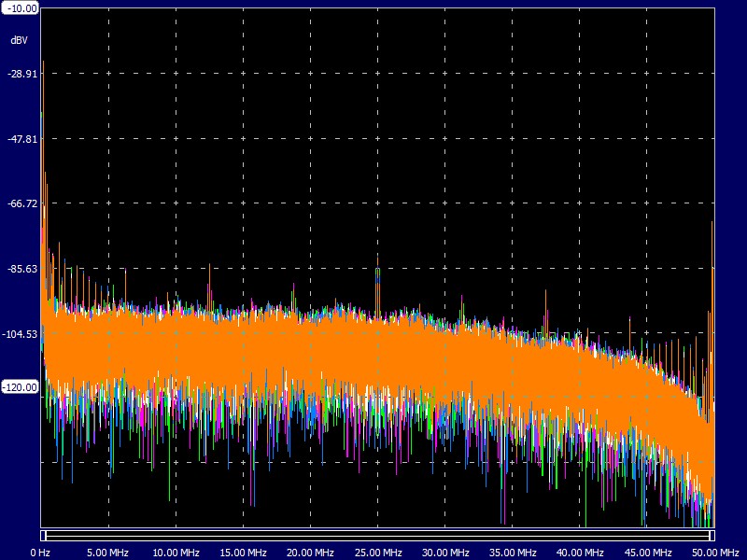This screenshot has width=747, height=560.
Task: Click the -85.63 vertical axis value
Action: pyautogui.click(x=21, y=269)
